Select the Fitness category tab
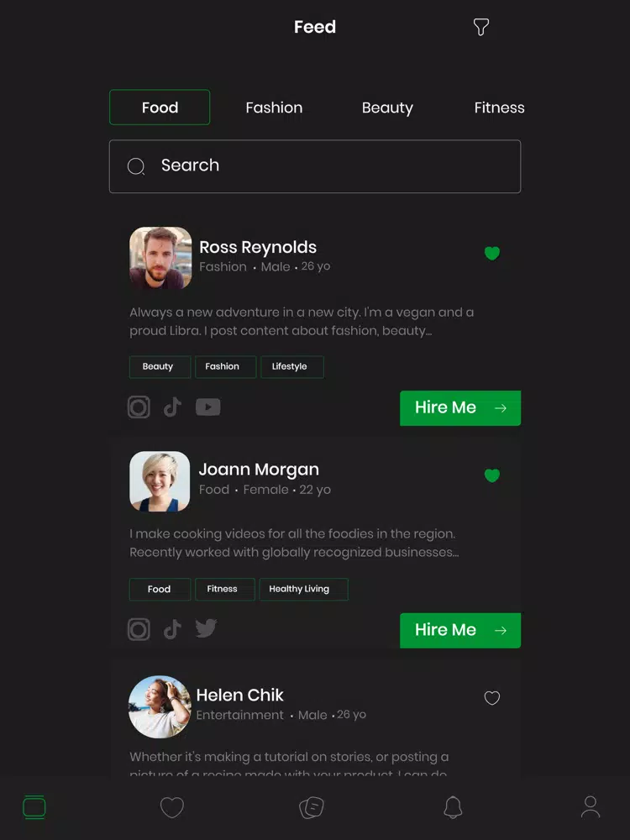 click(499, 108)
